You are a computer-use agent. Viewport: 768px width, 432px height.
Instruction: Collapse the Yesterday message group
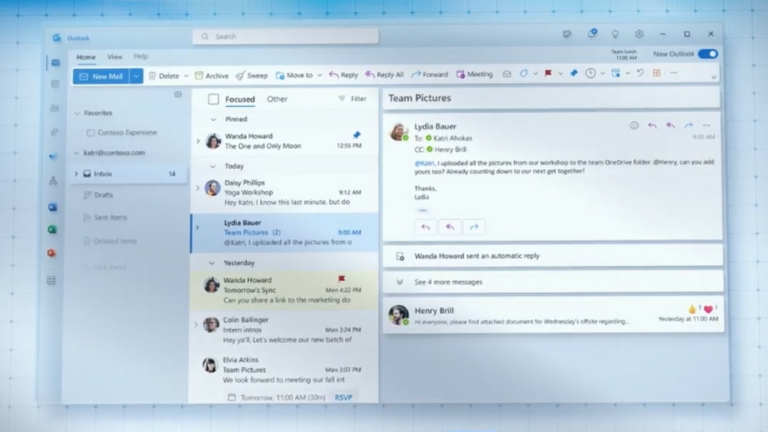[213, 263]
